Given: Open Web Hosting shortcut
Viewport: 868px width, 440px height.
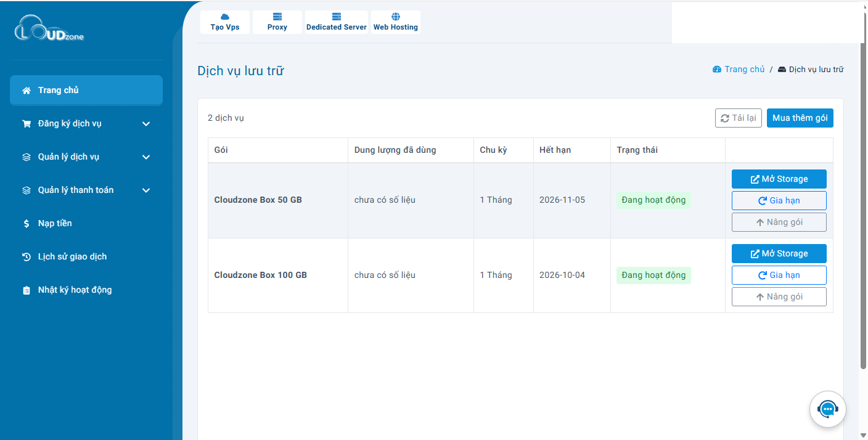Looking at the screenshot, I should click(x=396, y=22).
